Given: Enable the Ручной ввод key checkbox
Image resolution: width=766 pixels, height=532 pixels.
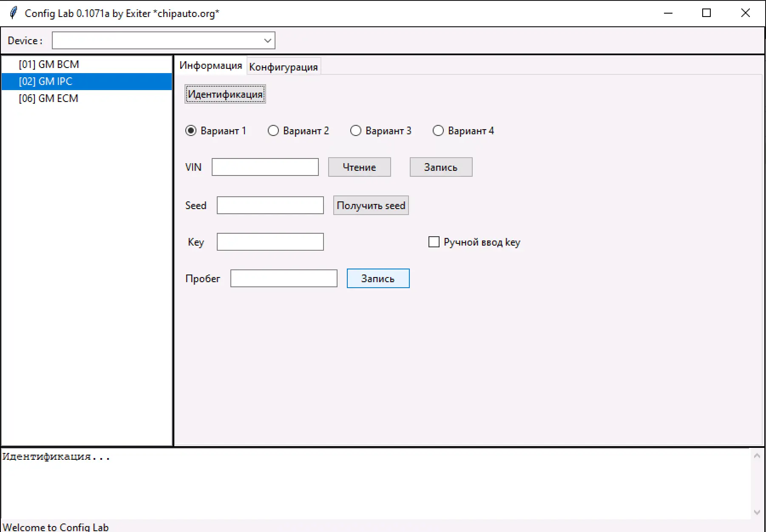Looking at the screenshot, I should tap(434, 242).
